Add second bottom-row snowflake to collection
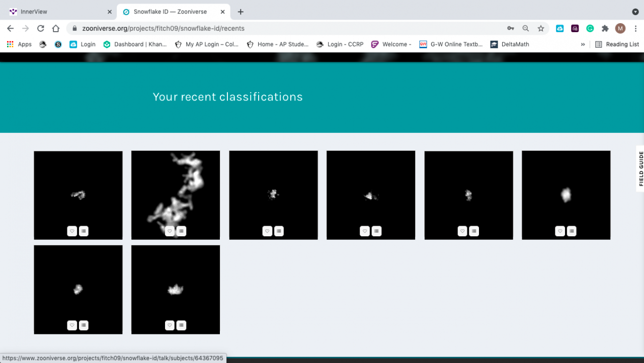 pos(182,325)
